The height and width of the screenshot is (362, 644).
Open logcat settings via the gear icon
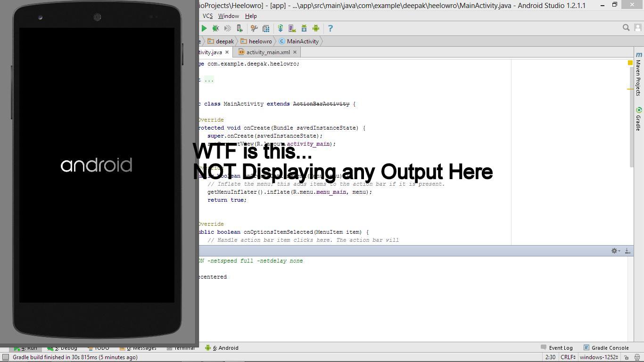click(x=614, y=251)
